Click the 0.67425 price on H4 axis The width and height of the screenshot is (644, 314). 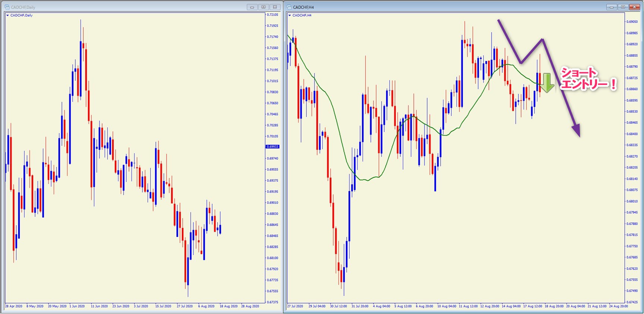pyautogui.click(x=632, y=302)
